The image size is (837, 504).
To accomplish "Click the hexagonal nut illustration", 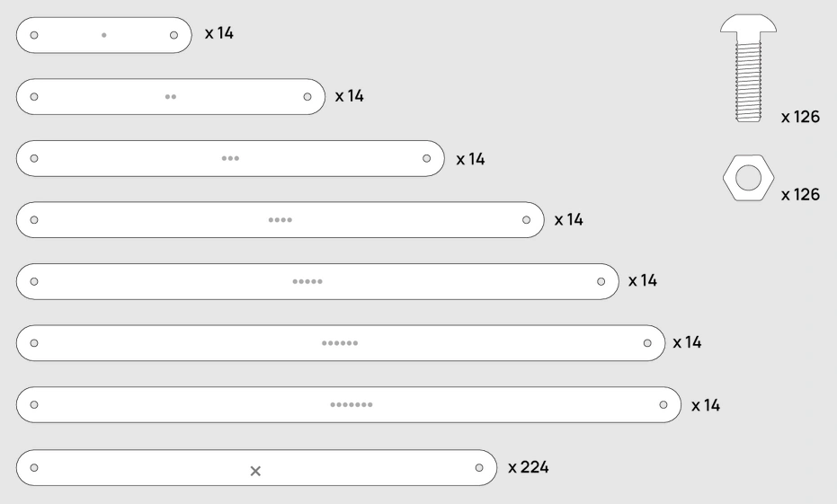I will point(748,178).
